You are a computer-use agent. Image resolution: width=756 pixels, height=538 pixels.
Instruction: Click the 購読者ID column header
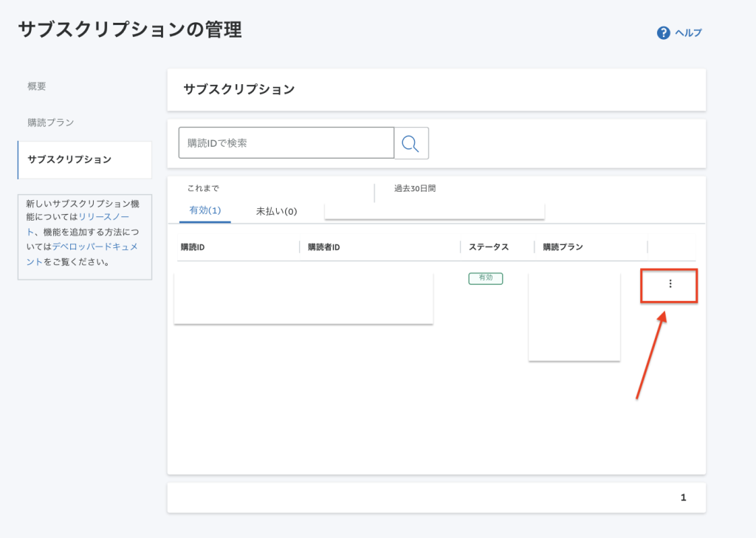point(323,246)
